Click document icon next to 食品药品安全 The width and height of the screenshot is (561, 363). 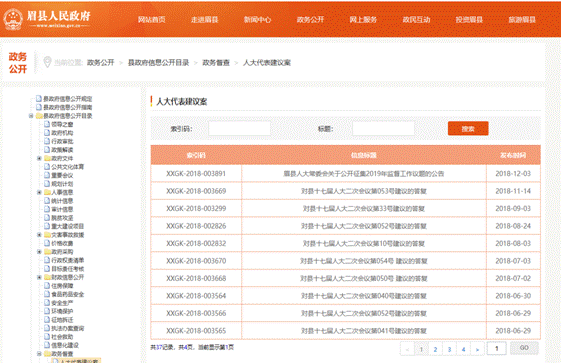47,294
